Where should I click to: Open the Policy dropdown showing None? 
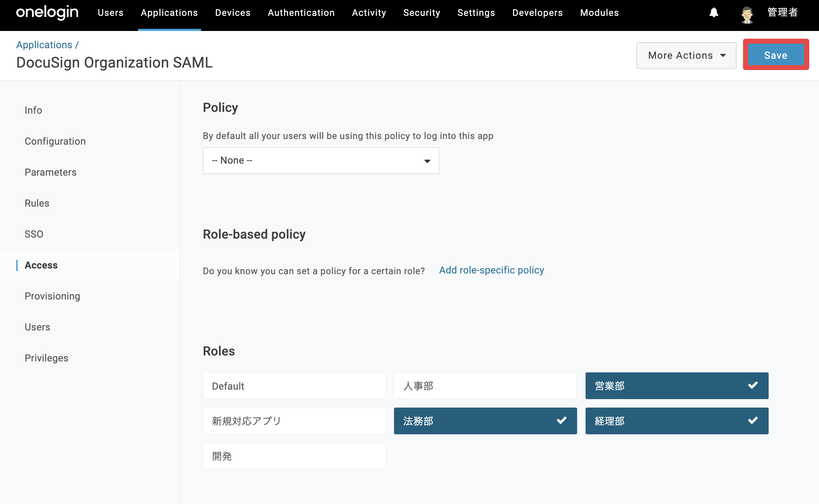[321, 160]
